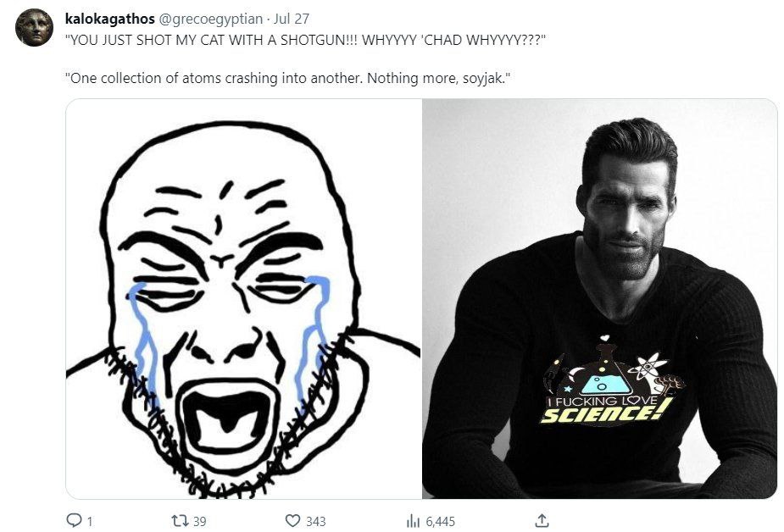The width and height of the screenshot is (784, 532).
Task: Click the 6,445 views count
Action: (x=440, y=521)
